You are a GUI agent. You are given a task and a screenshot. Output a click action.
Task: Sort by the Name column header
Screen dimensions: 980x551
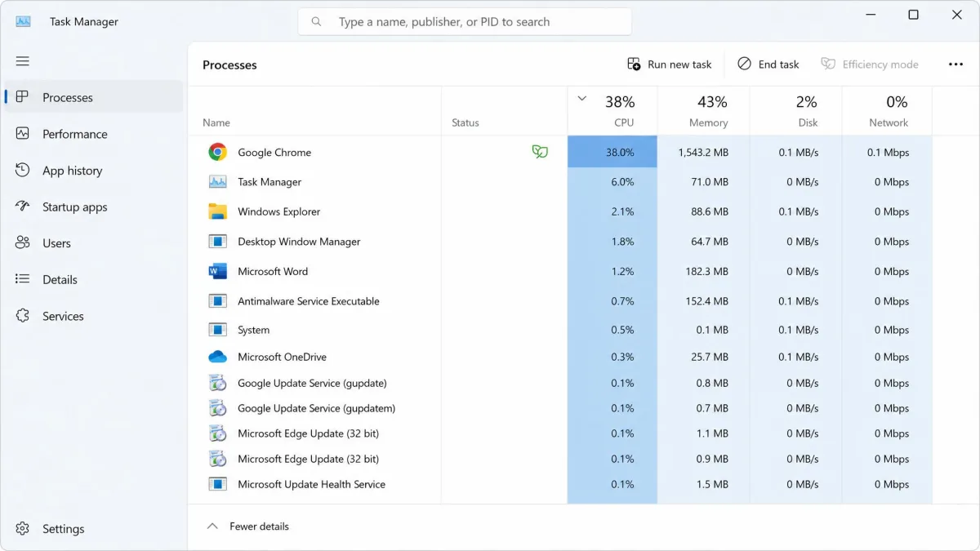[x=216, y=122]
